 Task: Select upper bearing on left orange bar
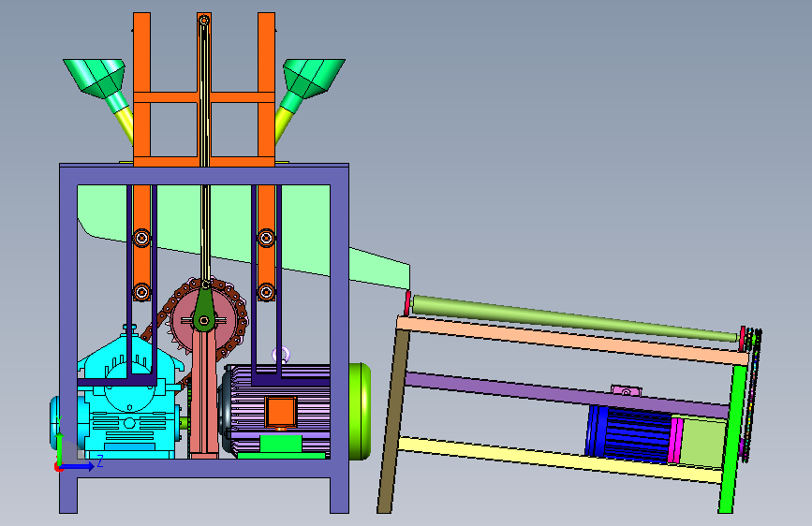tap(141, 238)
